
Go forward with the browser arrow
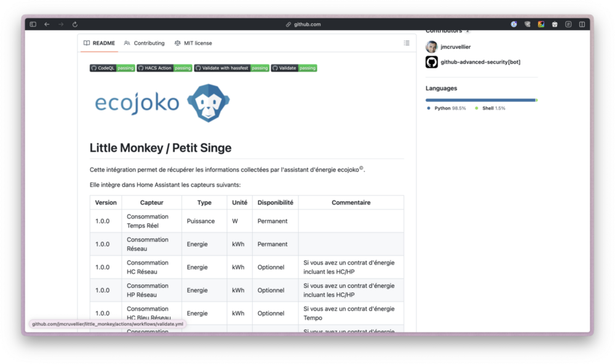(x=61, y=25)
